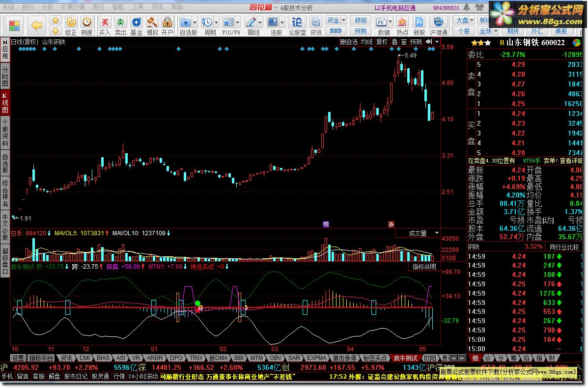Click the 个股 button

coord(464,31)
